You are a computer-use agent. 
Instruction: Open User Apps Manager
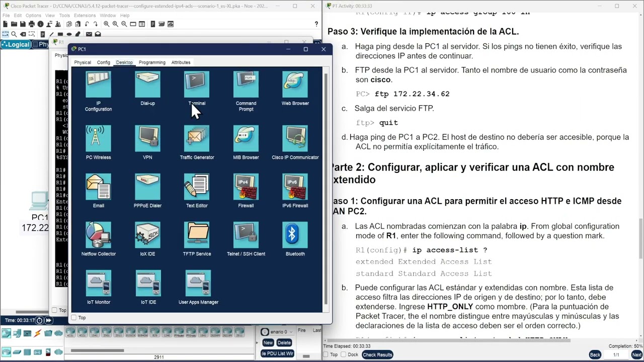coord(198,288)
